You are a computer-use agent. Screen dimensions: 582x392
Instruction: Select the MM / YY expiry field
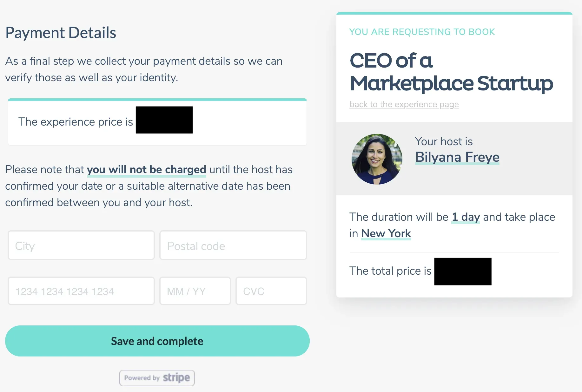click(x=195, y=291)
